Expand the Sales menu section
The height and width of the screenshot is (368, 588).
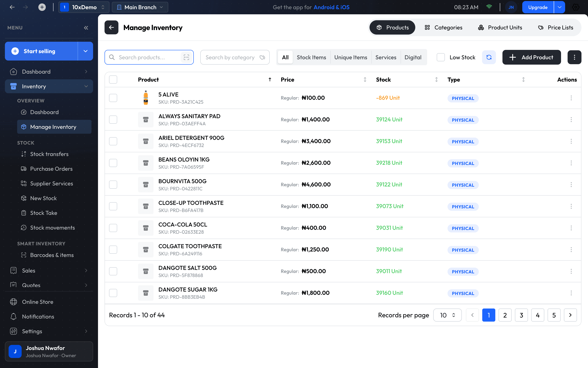coord(49,270)
